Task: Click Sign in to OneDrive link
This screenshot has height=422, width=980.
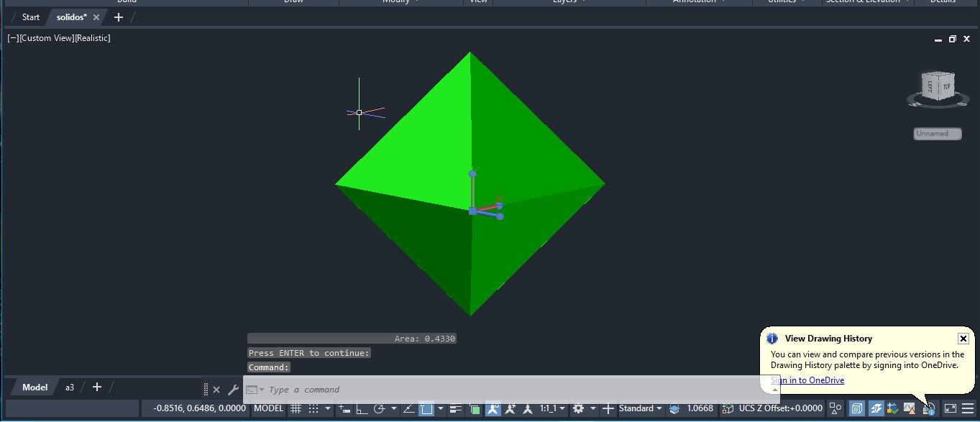Action: point(807,380)
